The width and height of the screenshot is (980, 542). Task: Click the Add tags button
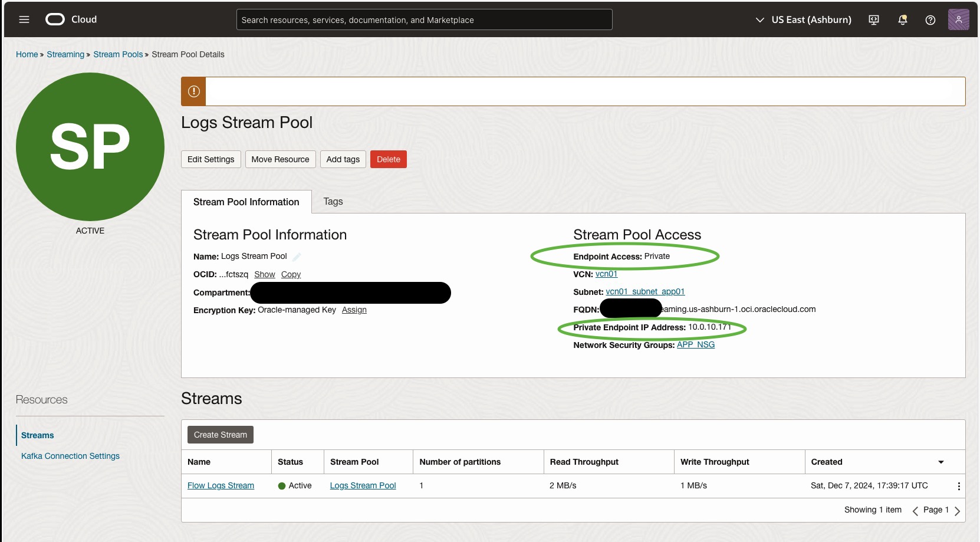pos(343,159)
